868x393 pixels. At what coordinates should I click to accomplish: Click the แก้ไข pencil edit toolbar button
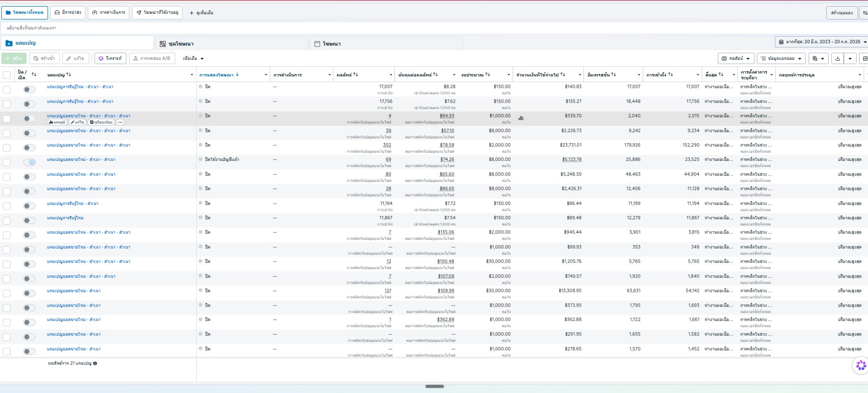pos(75,58)
